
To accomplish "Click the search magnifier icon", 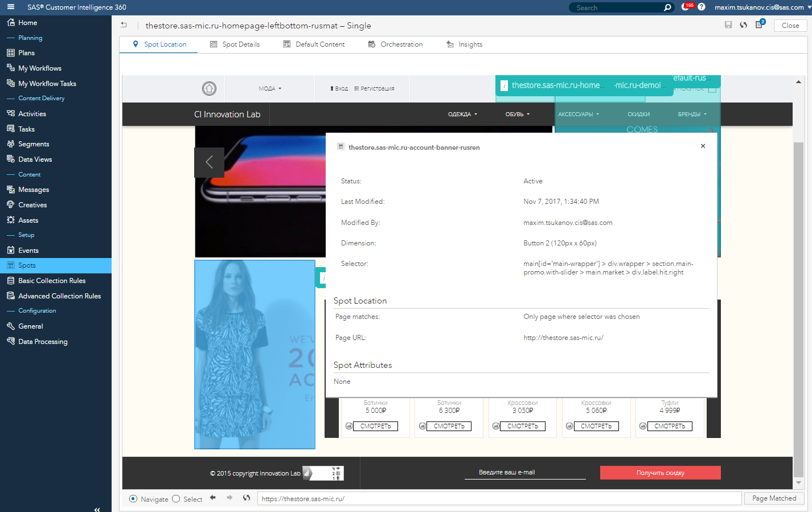I will [667, 7].
